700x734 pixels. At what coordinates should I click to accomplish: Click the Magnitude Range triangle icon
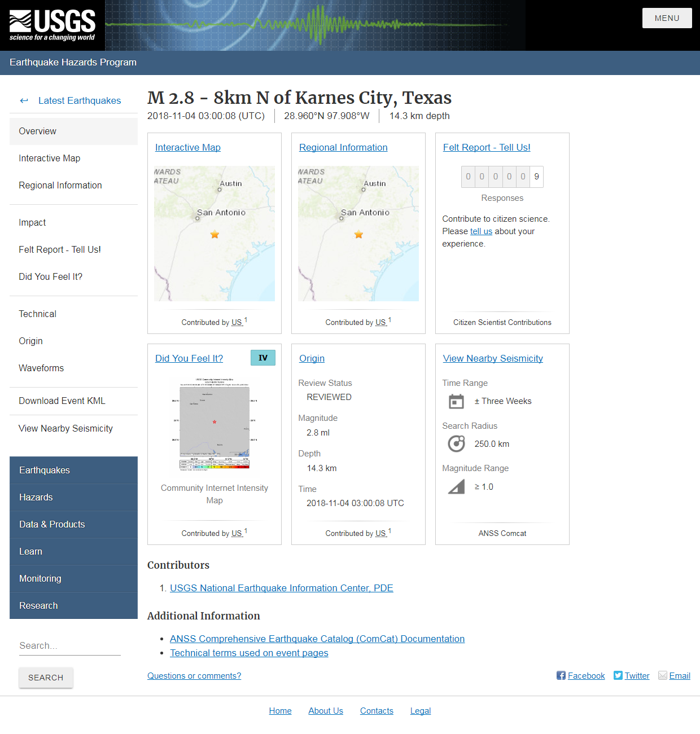(456, 486)
